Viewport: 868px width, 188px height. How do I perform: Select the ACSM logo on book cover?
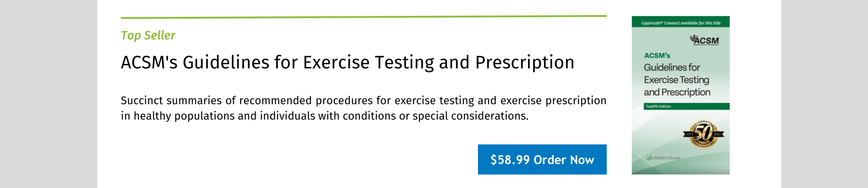click(x=704, y=40)
